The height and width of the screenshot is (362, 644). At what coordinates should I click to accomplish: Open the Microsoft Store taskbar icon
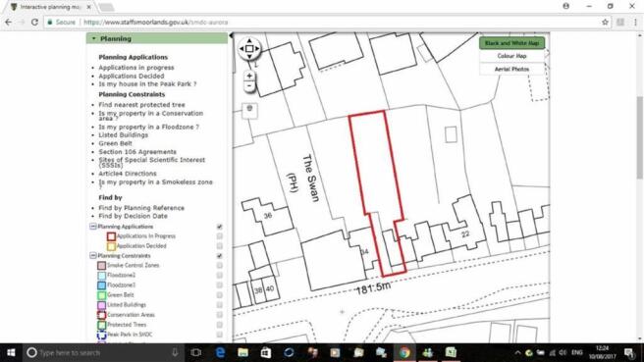coord(266,352)
